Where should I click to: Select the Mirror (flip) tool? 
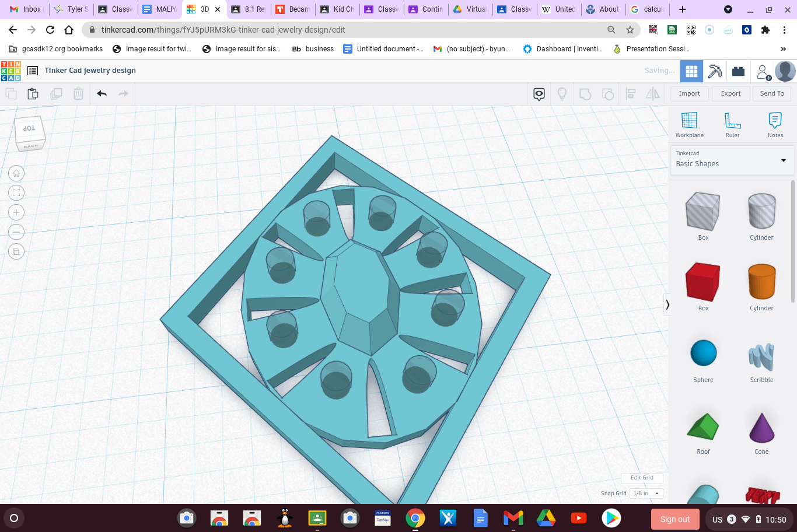point(652,93)
